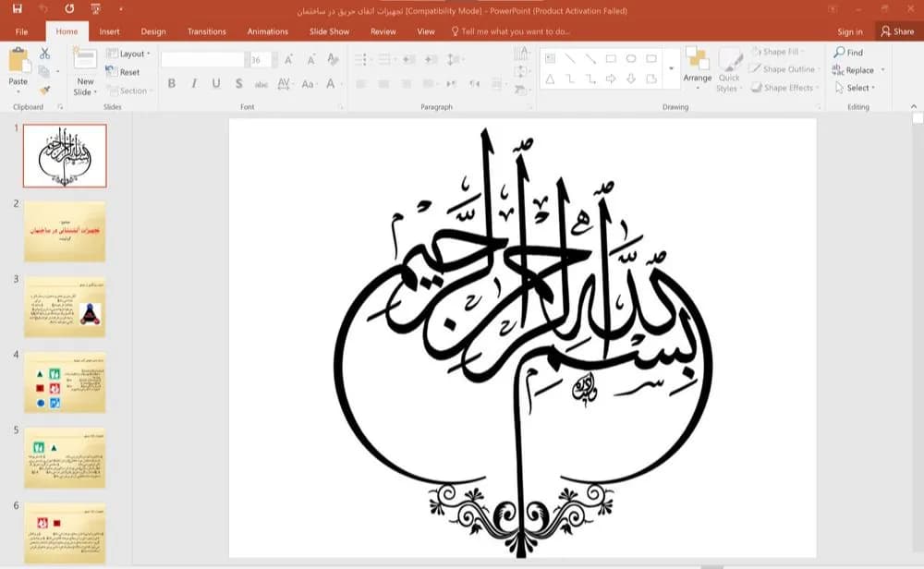This screenshot has height=569, width=924.
Task: Increase font size with large A icon
Action: pos(288,59)
